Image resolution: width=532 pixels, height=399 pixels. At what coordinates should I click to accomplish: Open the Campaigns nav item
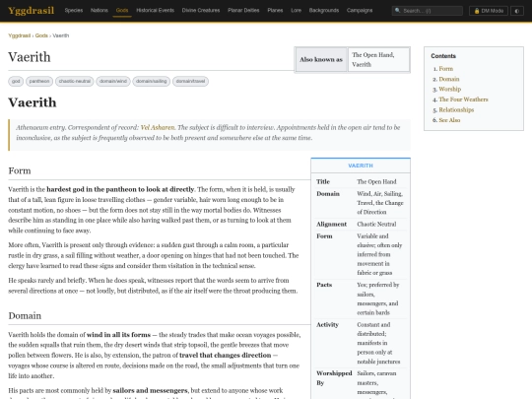(x=360, y=11)
